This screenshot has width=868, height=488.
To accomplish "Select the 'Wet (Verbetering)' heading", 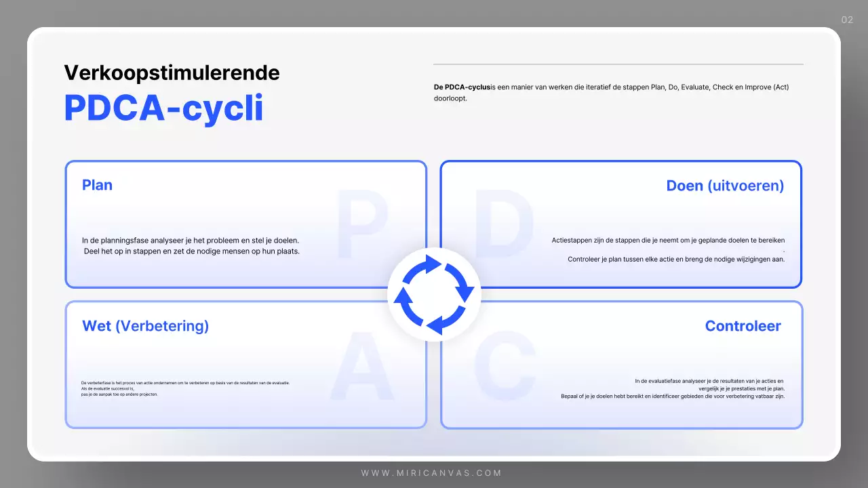I will click(145, 326).
